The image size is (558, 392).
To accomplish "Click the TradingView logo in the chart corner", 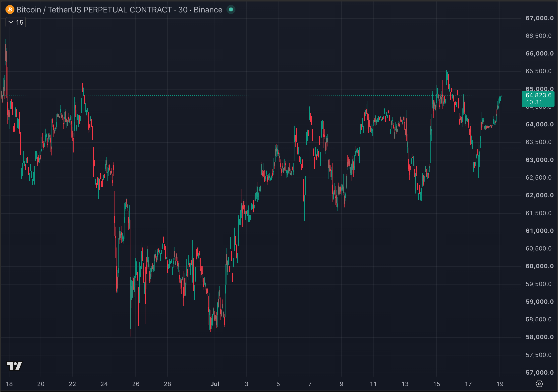I will click(x=14, y=366).
